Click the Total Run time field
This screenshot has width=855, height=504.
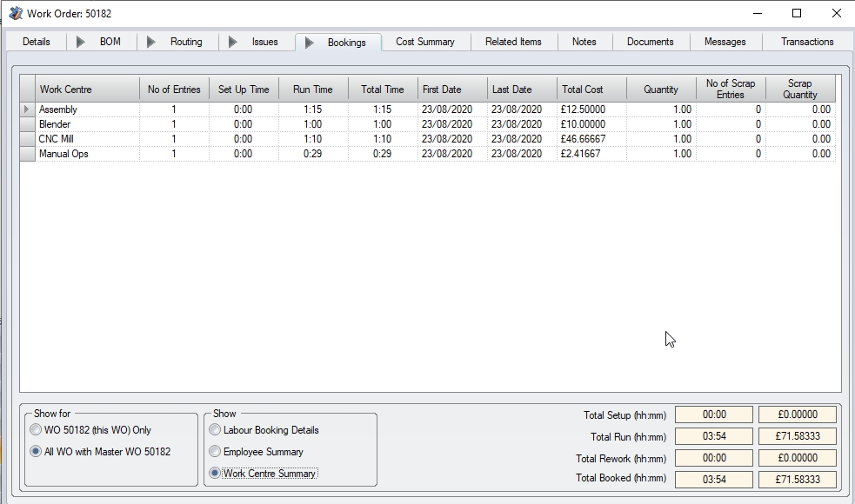tap(713, 437)
